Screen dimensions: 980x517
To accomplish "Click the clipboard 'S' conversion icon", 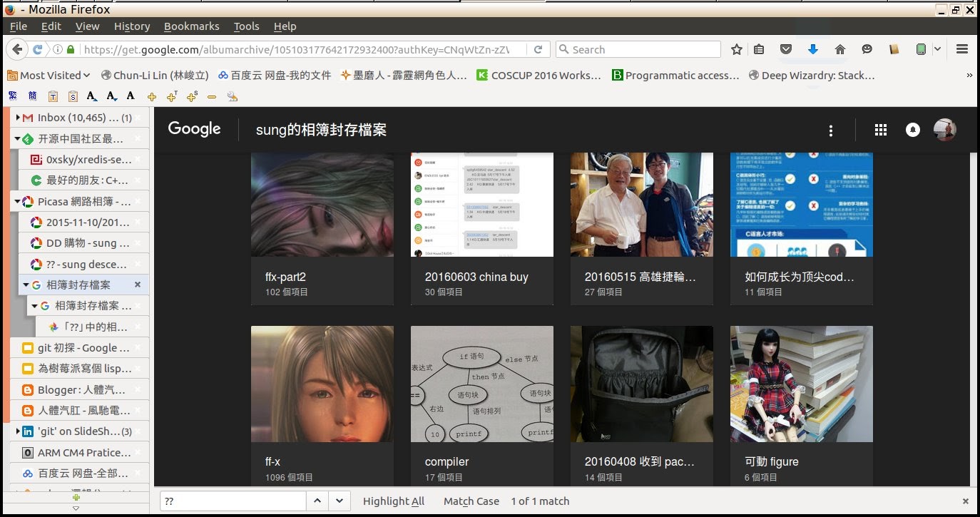I will point(73,96).
